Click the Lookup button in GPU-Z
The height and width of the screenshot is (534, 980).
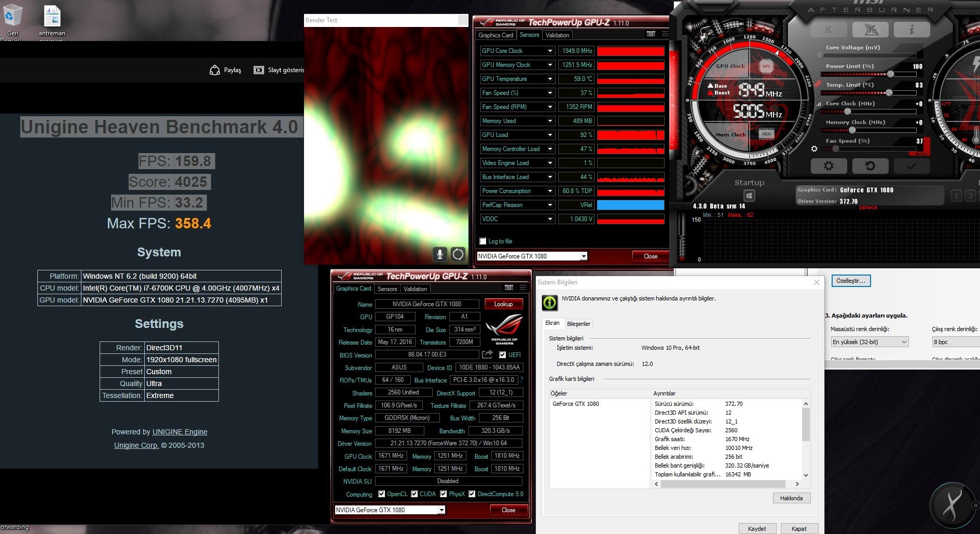tap(503, 304)
